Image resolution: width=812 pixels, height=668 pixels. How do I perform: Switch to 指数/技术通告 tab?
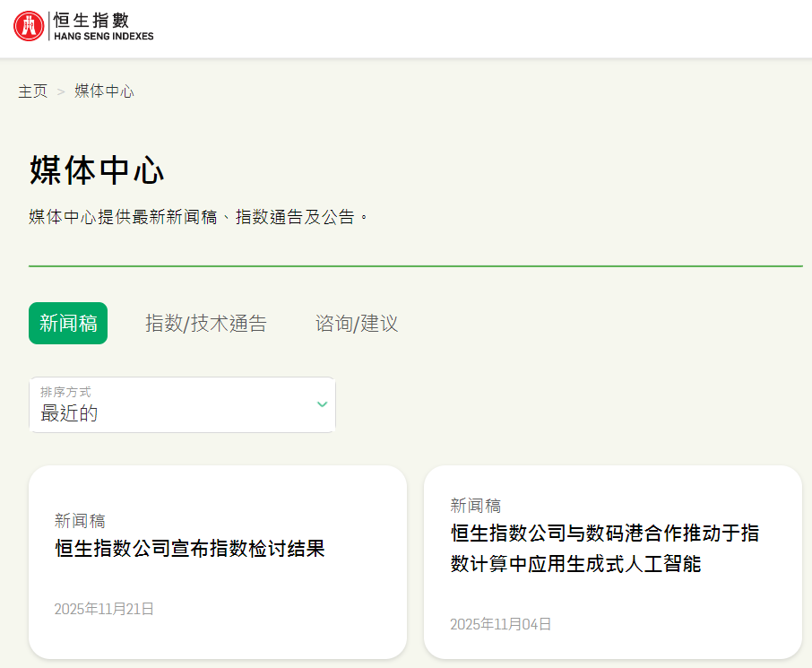click(x=206, y=324)
